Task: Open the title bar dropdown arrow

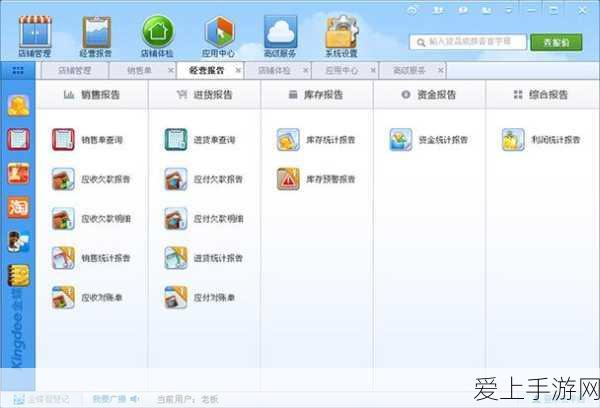Action: [509, 11]
